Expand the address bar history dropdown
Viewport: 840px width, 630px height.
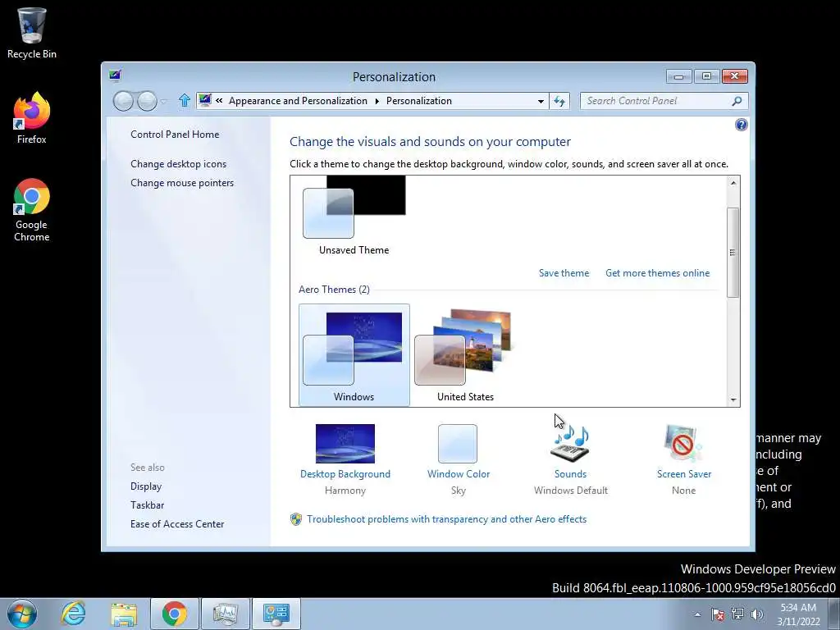point(541,101)
